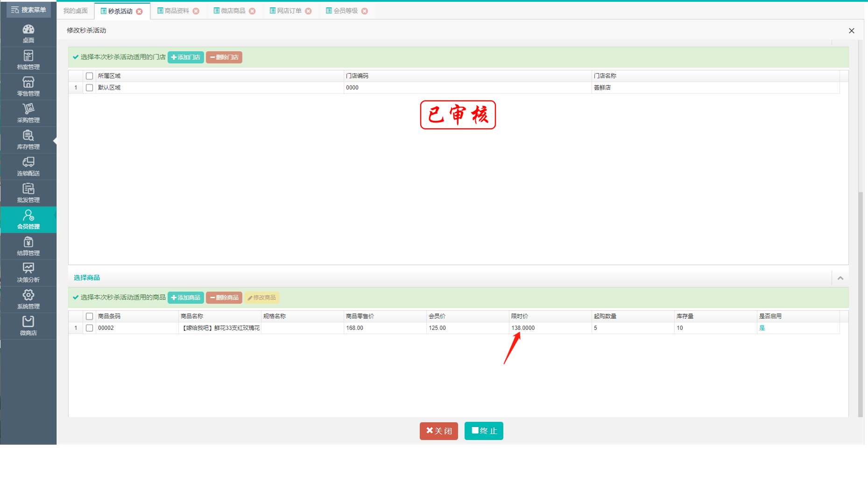This screenshot has height=504, width=868.
Task: Select the 限时价 cell 138.0000
Action: 550,328
